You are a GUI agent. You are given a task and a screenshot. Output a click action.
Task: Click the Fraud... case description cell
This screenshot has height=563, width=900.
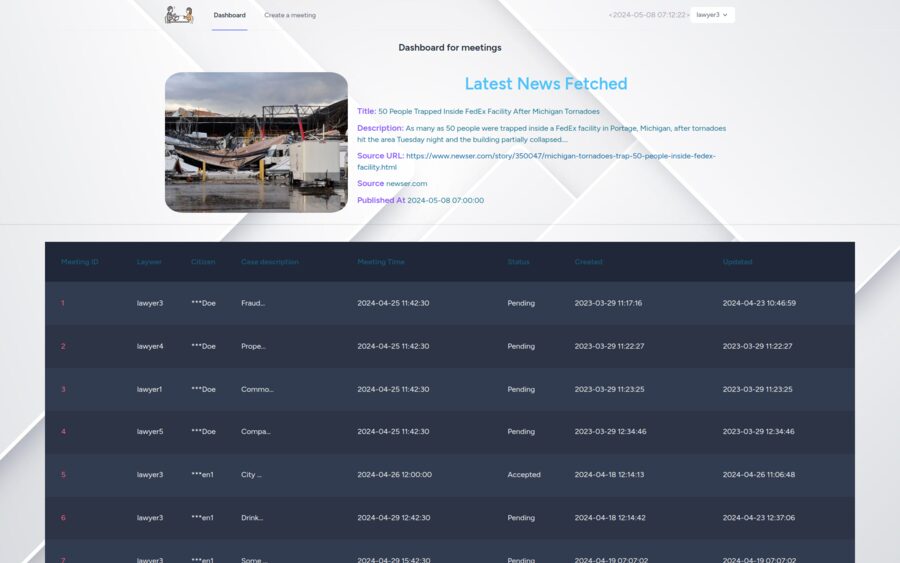click(x=253, y=303)
